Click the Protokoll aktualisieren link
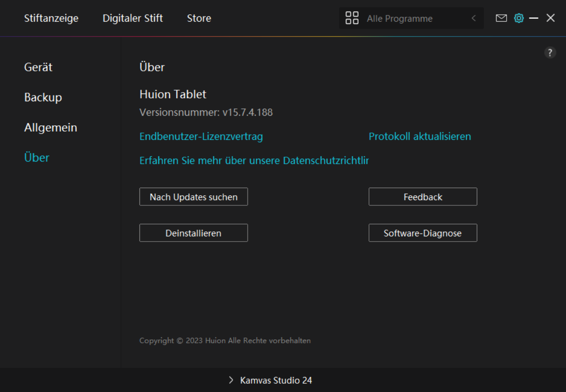 click(x=420, y=136)
